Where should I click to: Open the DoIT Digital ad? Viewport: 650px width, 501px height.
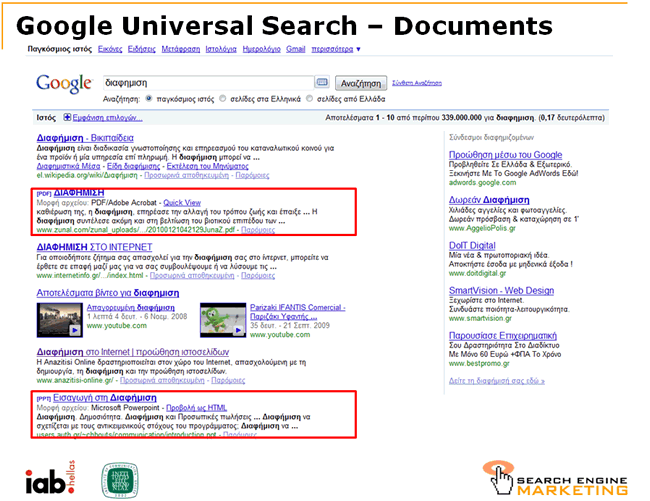[x=472, y=245]
